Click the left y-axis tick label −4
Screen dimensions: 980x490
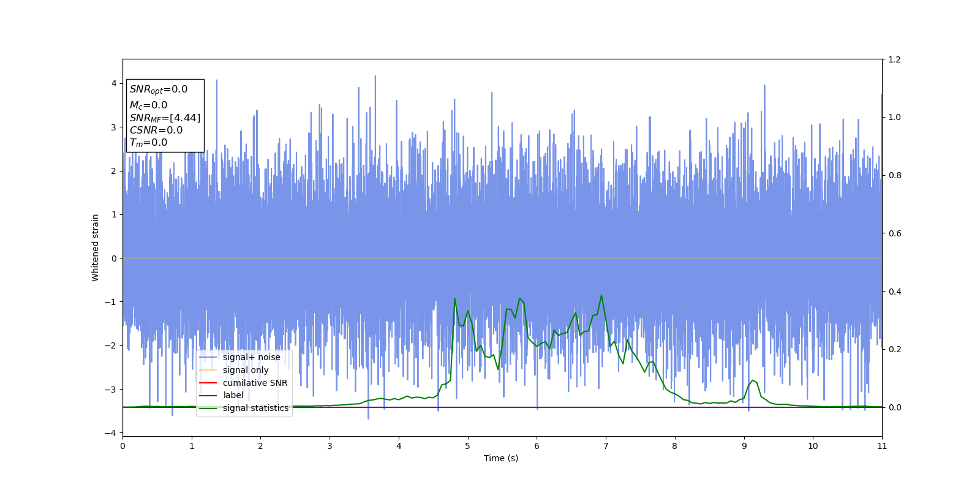click(x=110, y=433)
